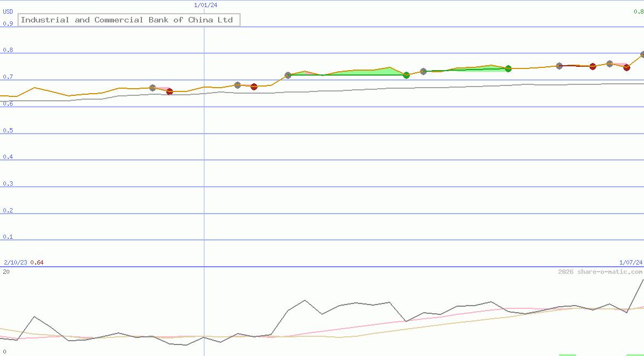This screenshot has height=356, width=644.
Task: Click the 20 label on the lower indicator panel
Action: click(x=6, y=272)
